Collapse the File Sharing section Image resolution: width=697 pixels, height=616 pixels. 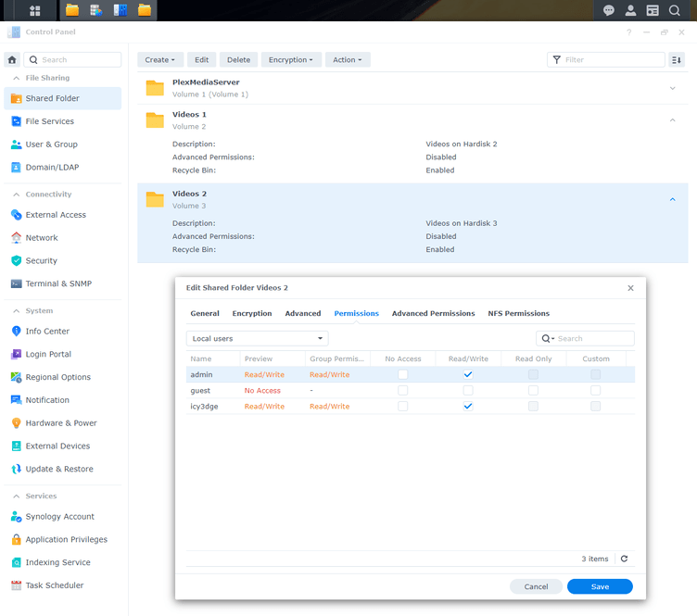point(17,78)
